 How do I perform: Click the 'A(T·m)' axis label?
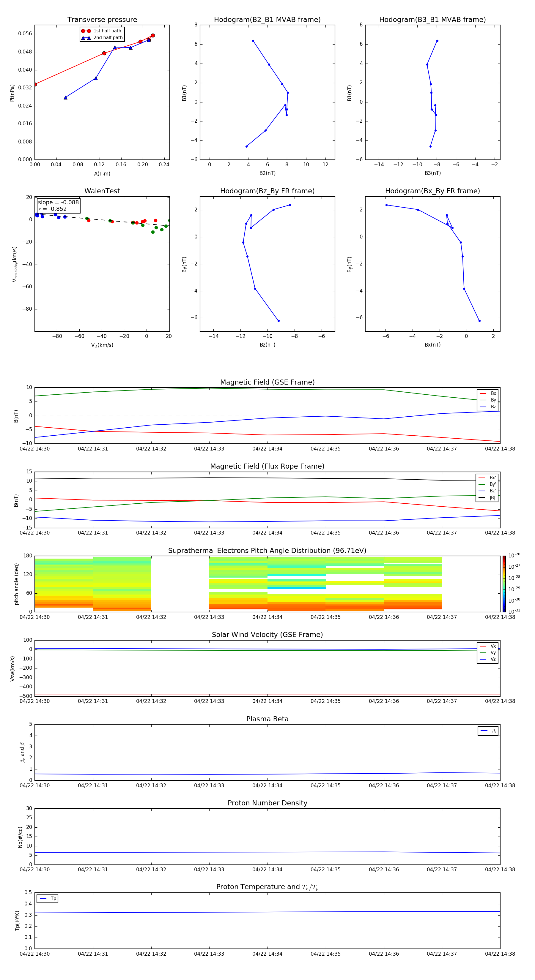pos(102,174)
